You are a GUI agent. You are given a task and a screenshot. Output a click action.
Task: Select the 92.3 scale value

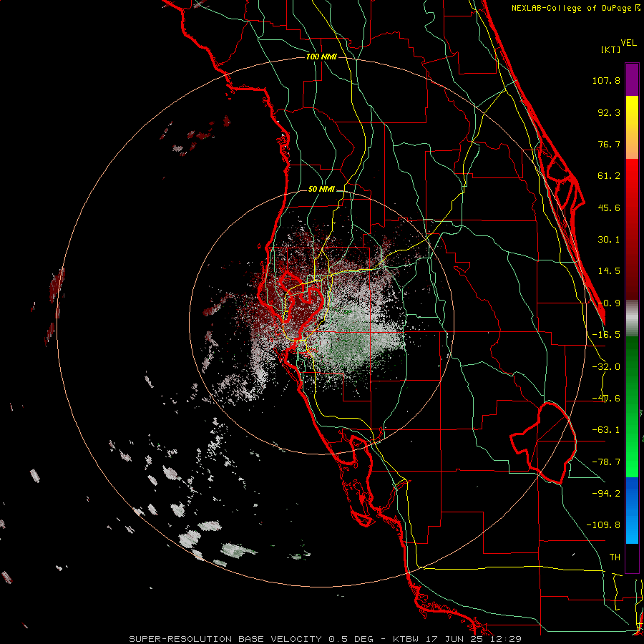click(x=609, y=112)
